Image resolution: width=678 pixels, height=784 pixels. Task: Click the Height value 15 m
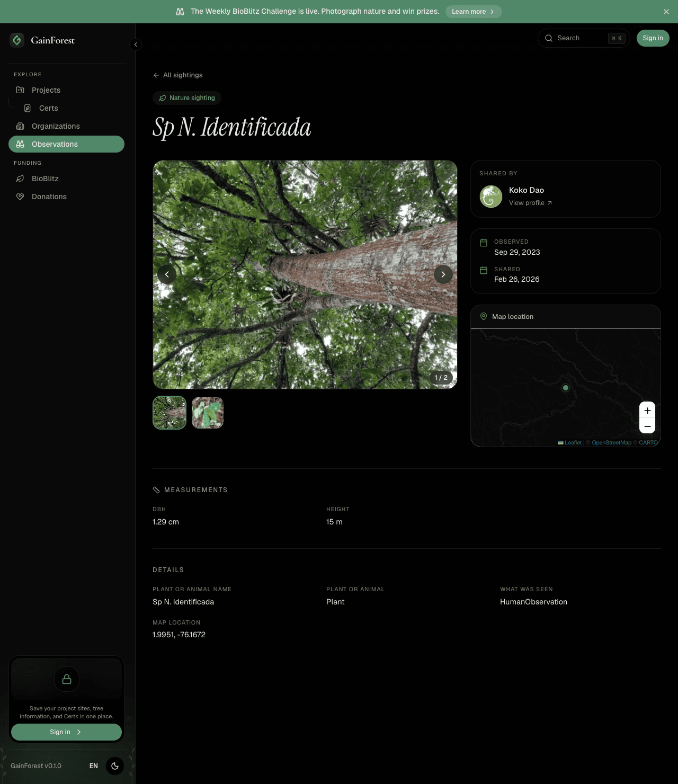(334, 522)
